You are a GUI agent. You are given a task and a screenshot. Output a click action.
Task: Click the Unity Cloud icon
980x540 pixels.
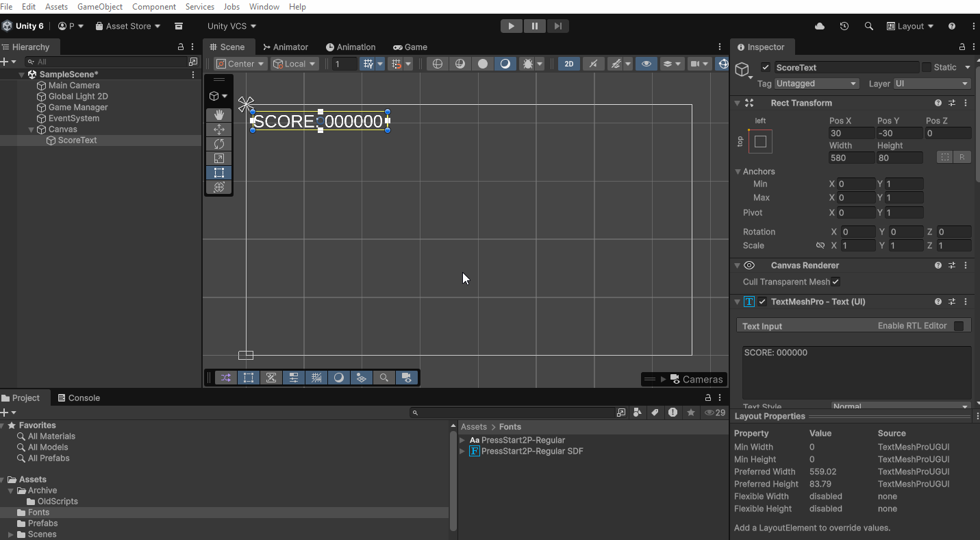pyautogui.click(x=820, y=26)
